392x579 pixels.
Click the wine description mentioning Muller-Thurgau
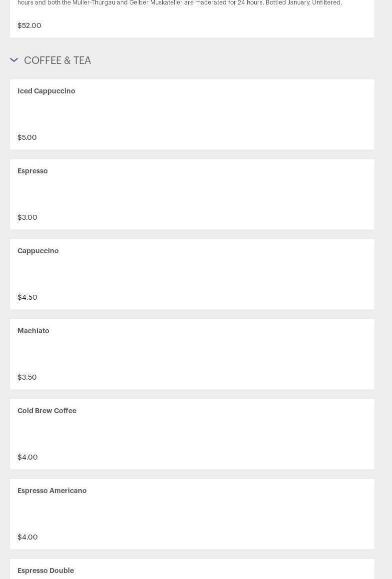pyautogui.click(x=180, y=3)
